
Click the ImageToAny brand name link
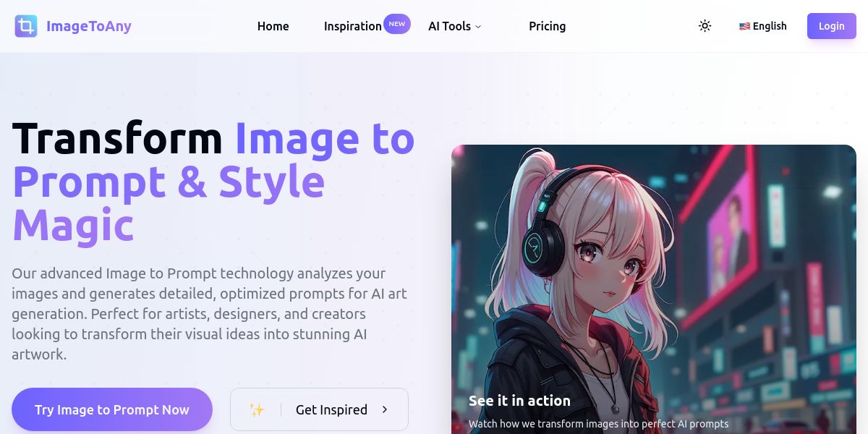coord(89,27)
